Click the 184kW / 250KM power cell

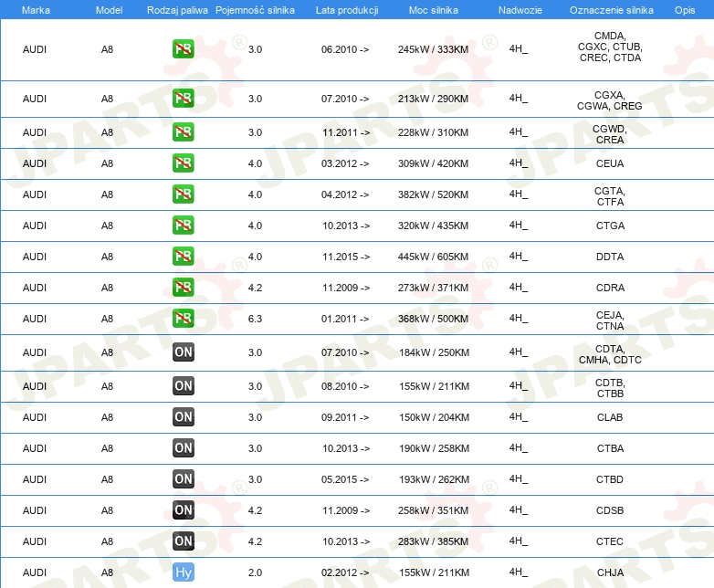click(x=434, y=352)
